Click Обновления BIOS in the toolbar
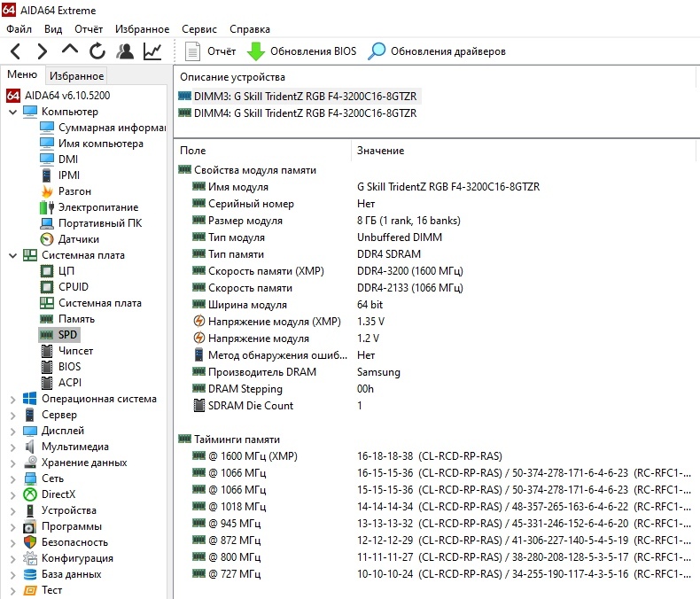 302,51
